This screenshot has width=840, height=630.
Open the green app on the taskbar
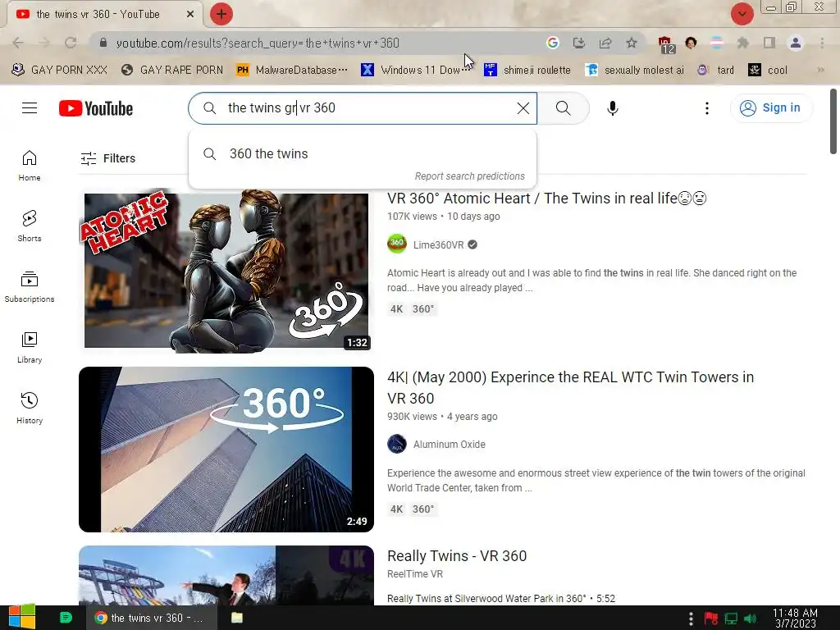click(x=66, y=618)
